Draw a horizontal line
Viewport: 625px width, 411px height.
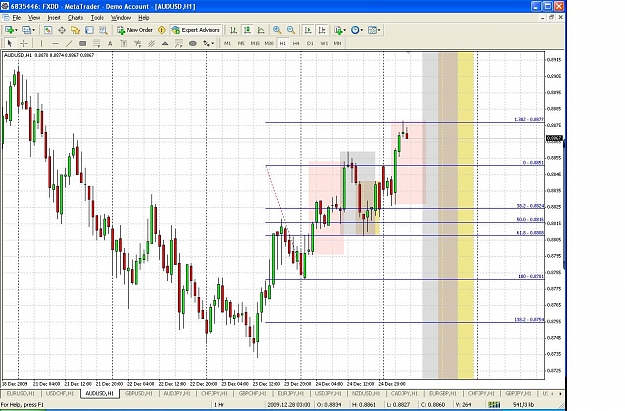[55, 43]
